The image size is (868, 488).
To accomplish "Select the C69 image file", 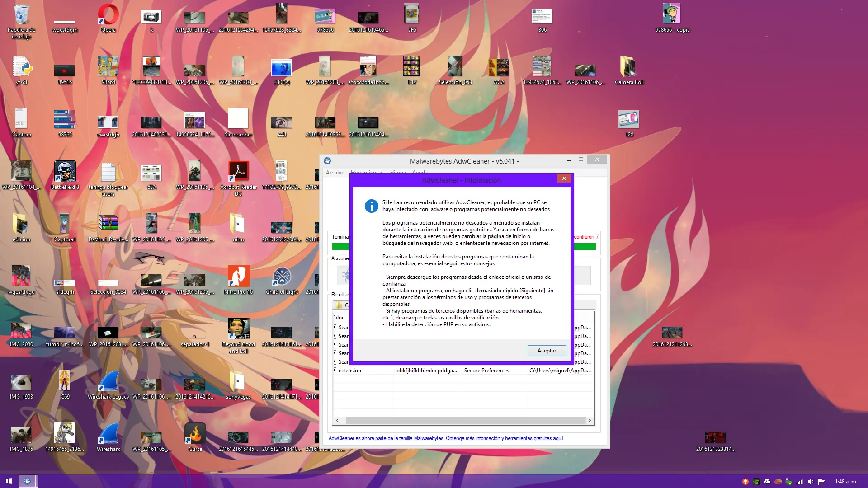I will coord(65,385).
